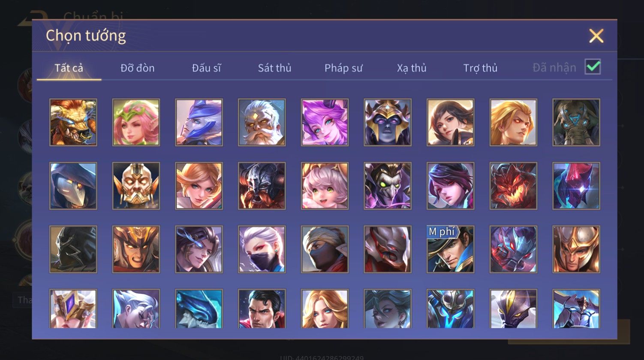Filter heroes by Xạ thủ

coord(412,68)
